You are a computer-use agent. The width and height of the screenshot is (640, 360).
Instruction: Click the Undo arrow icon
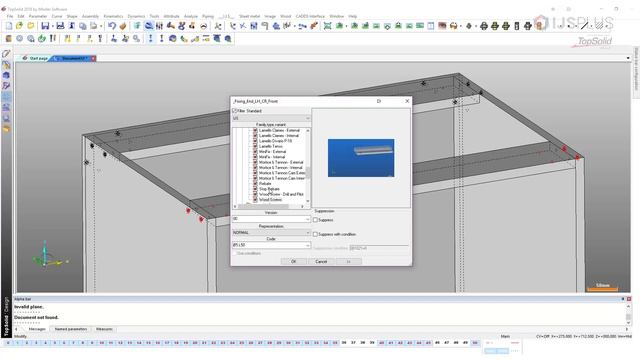[x=112, y=26]
